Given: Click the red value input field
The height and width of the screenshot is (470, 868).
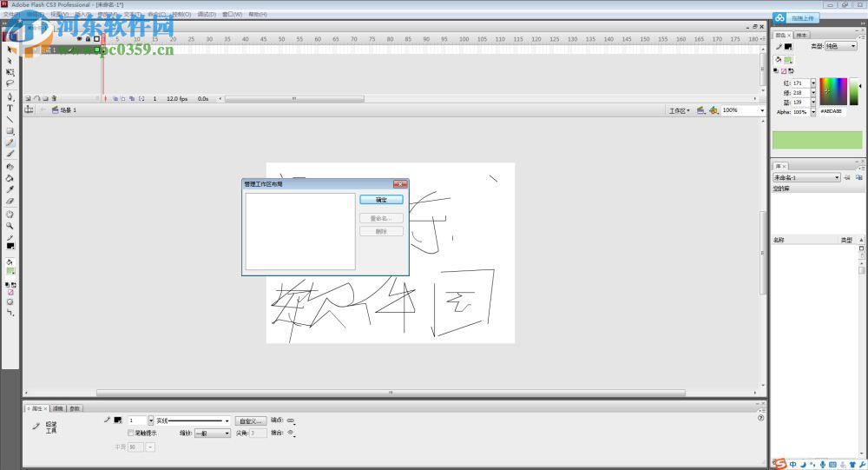Looking at the screenshot, I should pos(800,83).
